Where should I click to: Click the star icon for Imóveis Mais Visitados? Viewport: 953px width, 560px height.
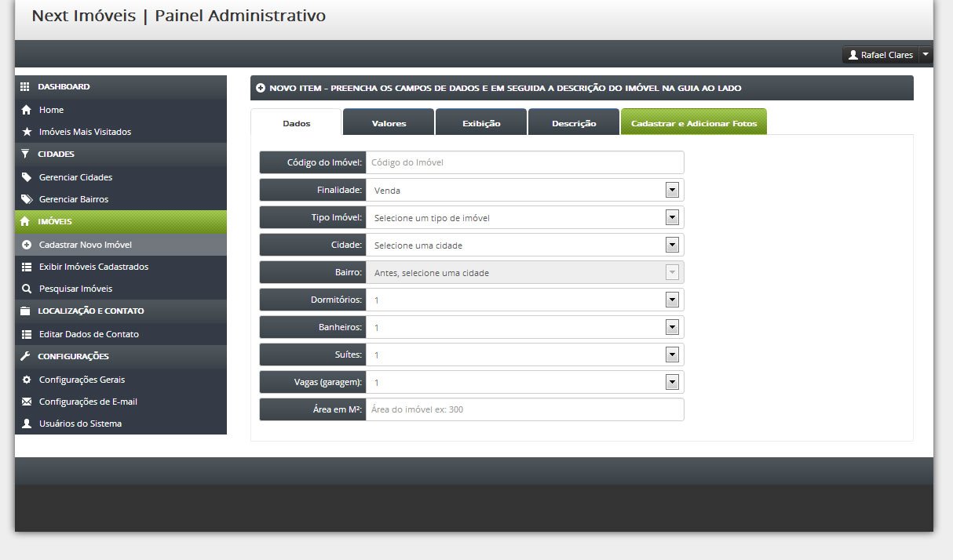click(x=26, y=132)
